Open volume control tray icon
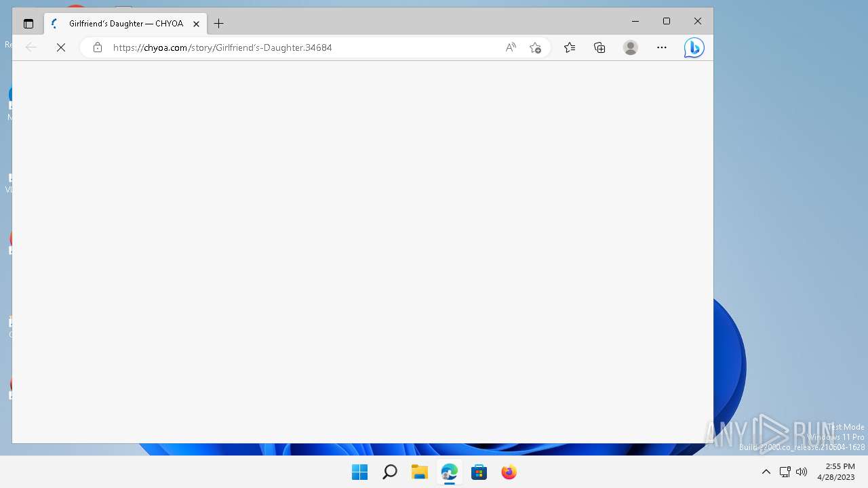Screen dimensions: 868x488 pyautogui.click(x=802, y=472)
